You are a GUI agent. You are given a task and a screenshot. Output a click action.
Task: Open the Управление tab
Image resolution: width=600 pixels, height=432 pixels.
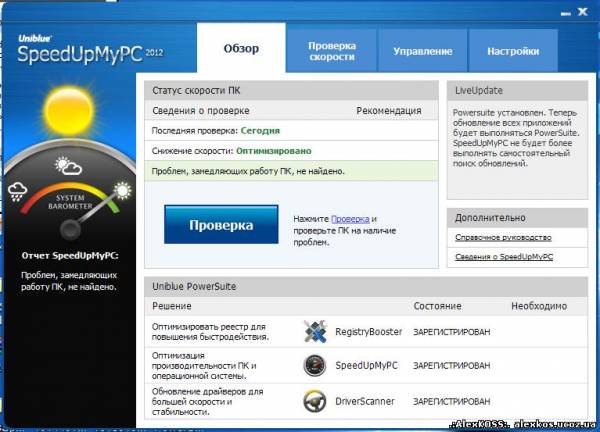(x=422, y=51)
